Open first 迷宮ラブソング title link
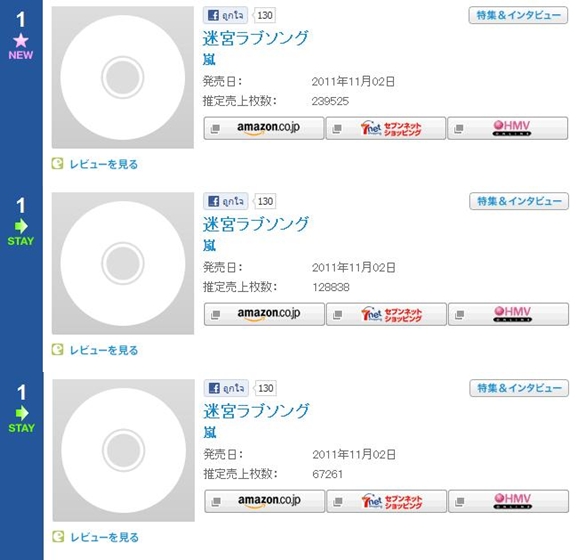 (256, 38)
